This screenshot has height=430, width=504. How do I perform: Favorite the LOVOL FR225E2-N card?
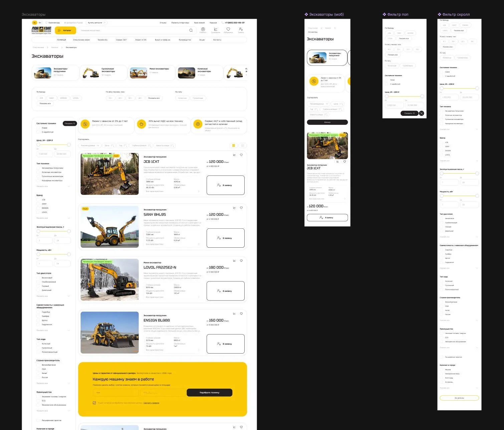click(x=241, y=261)
